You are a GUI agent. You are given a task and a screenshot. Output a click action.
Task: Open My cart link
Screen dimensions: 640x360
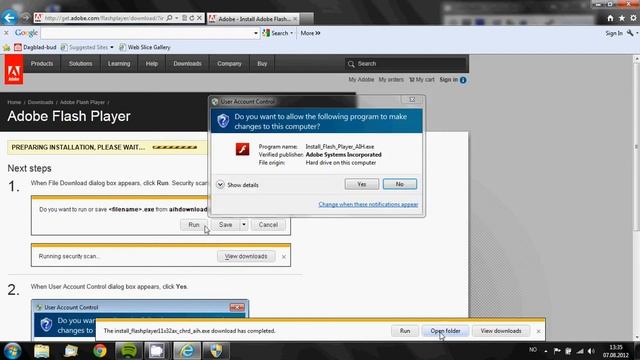[x=422, y=80]
